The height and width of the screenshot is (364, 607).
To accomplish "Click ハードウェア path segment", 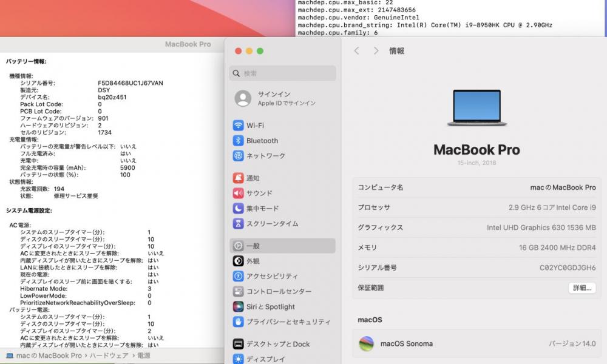I will pos(109,356).
